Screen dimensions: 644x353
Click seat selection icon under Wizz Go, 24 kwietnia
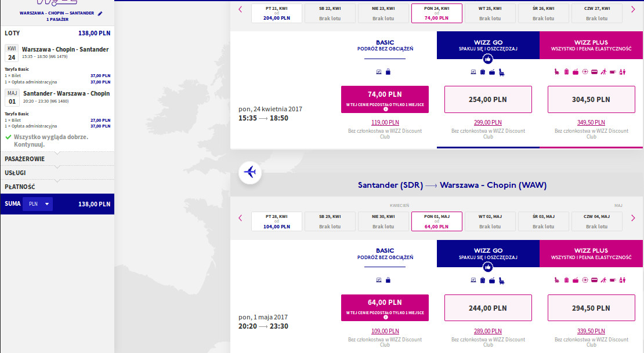point(501,72)
